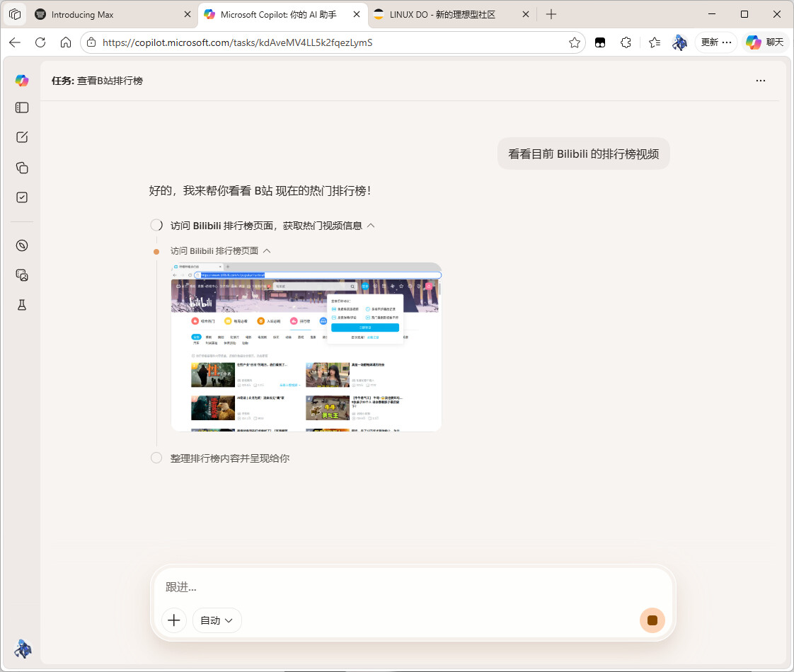Open the browser profile avatar
794x672 pixels.
pyautogui.click(x=679, y=42)
